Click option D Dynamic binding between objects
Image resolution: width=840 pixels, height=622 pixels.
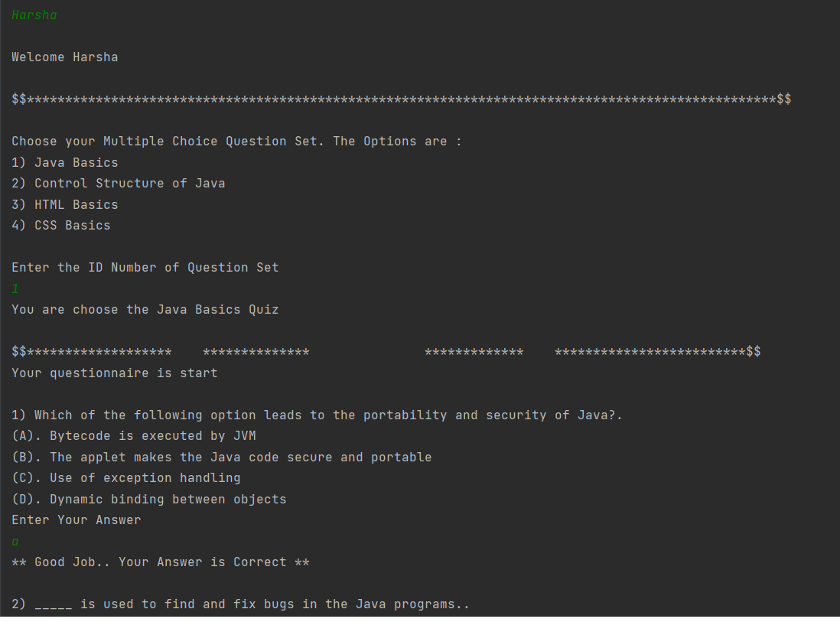tap(149, 500)
